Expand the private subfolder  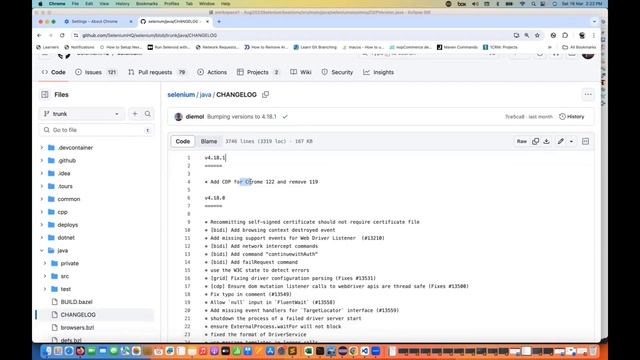pyautogui.click(x=45, y=264)
